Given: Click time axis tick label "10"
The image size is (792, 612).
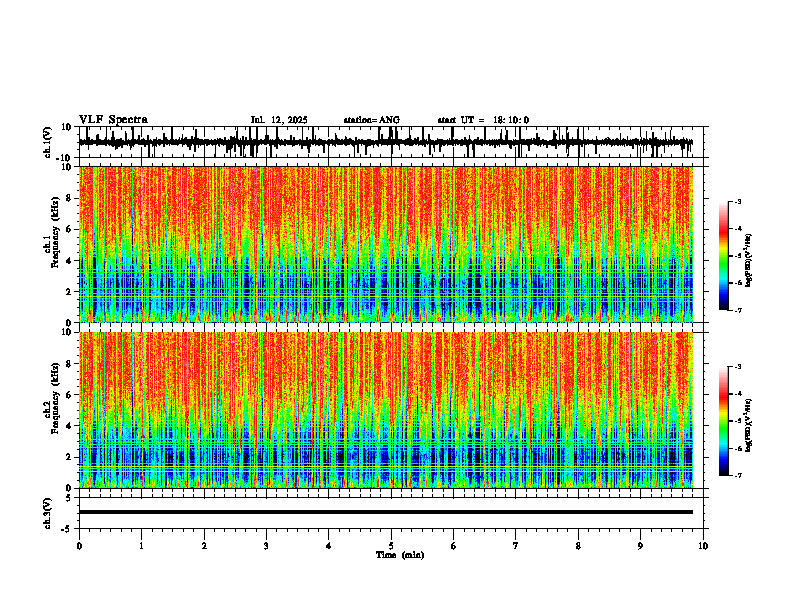Looking at the screenshot, I should [703, 546].
